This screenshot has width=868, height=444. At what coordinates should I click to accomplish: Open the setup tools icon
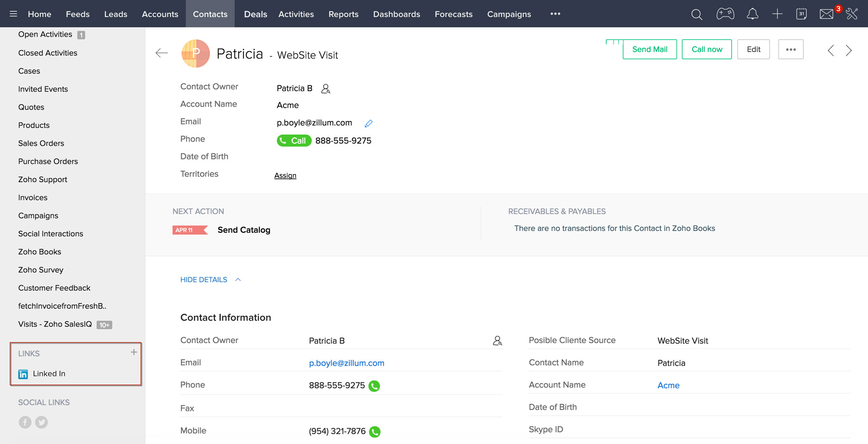[852, 14]
